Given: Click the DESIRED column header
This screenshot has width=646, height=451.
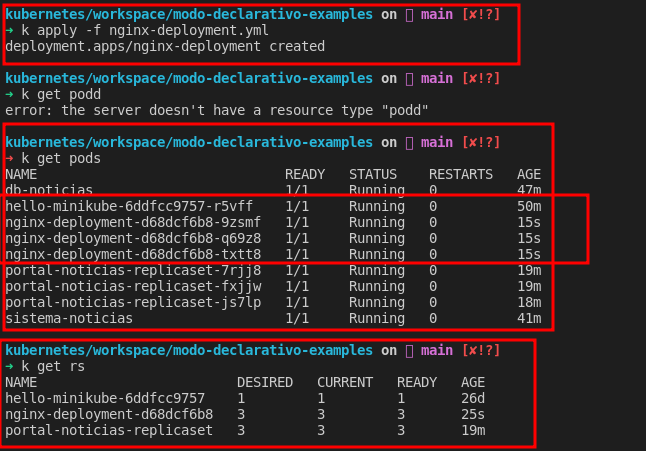Looking at the screenshot, I should (265, 382).
